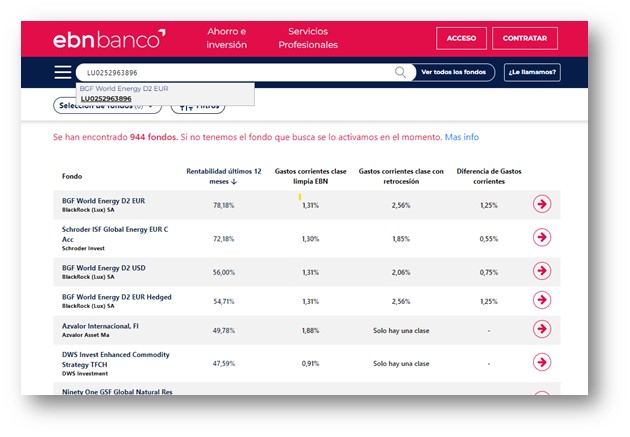Click the DWS Investment manager label
This screenshot has width=630, height=437.
pos(85,374)
